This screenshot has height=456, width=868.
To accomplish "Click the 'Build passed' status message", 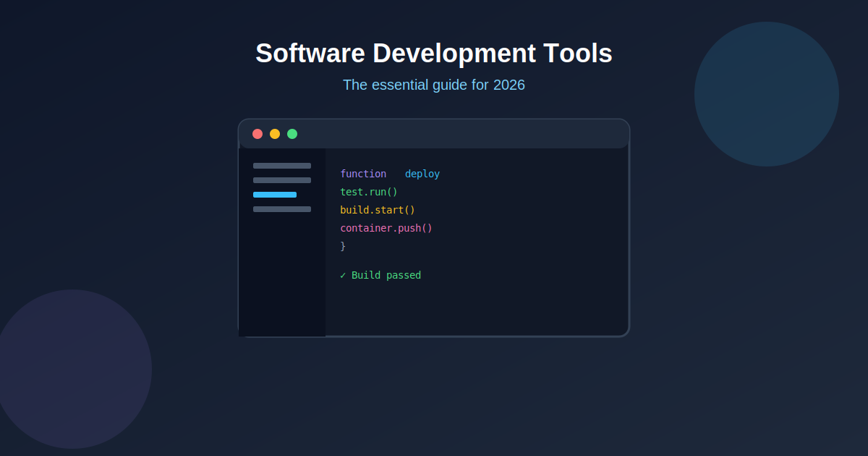I will [380, 275].
